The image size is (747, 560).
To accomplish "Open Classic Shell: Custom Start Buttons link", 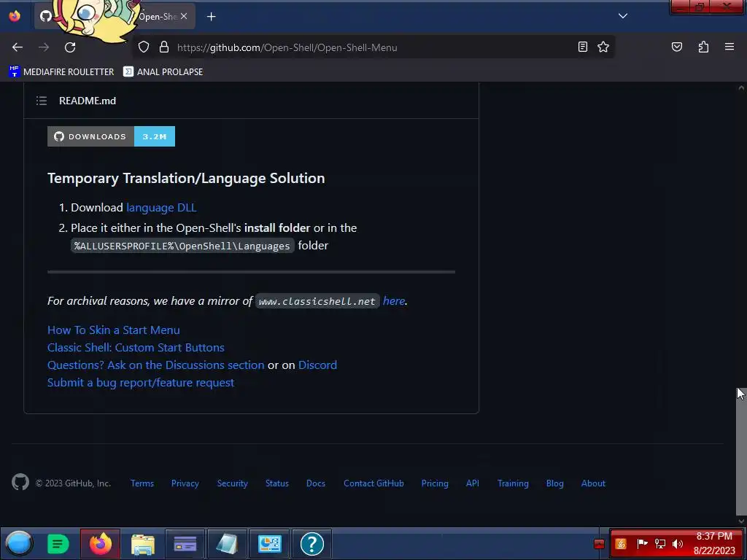I will (x=136, y=347).
